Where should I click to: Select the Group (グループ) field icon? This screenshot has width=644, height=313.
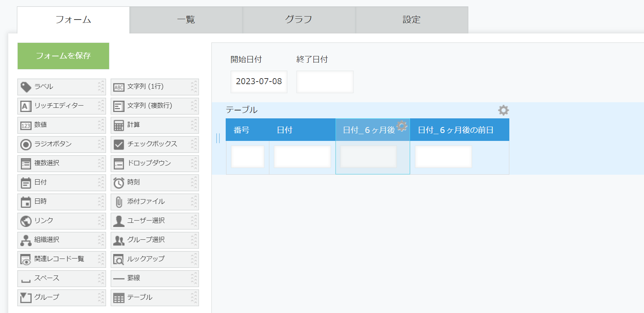pyautogui.click(x=26, y=298)
